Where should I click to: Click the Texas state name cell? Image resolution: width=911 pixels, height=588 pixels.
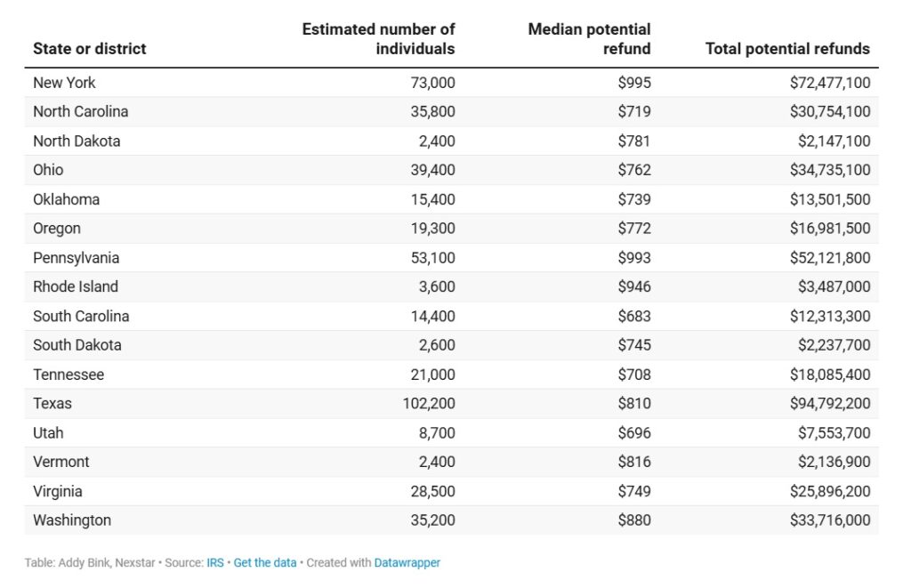pyautogui.click(x=52, y=404)
